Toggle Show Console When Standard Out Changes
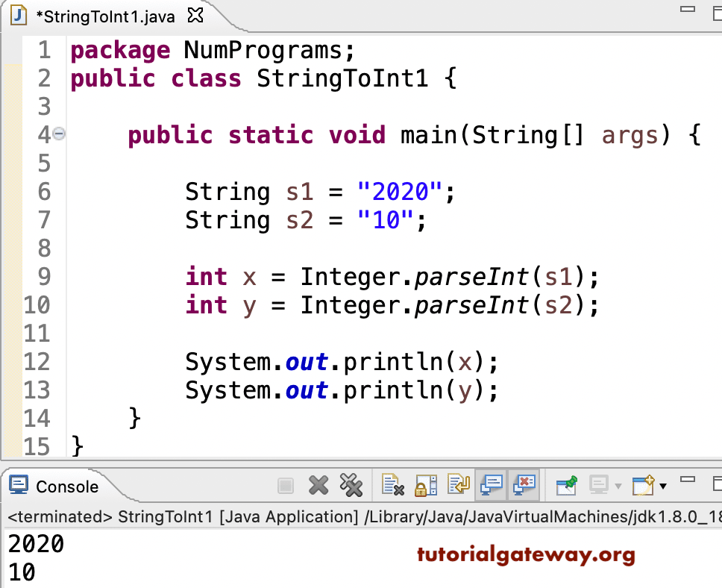 point(491,485)
